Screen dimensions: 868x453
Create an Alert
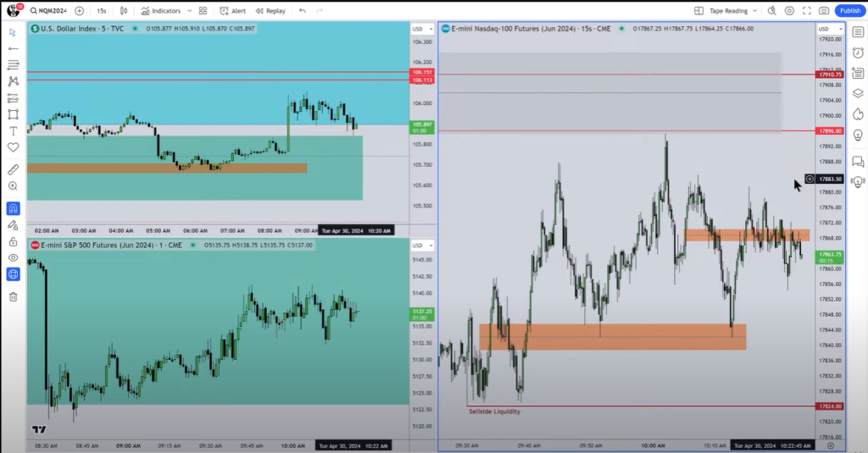pyautogui.click(x=233, y=10)
